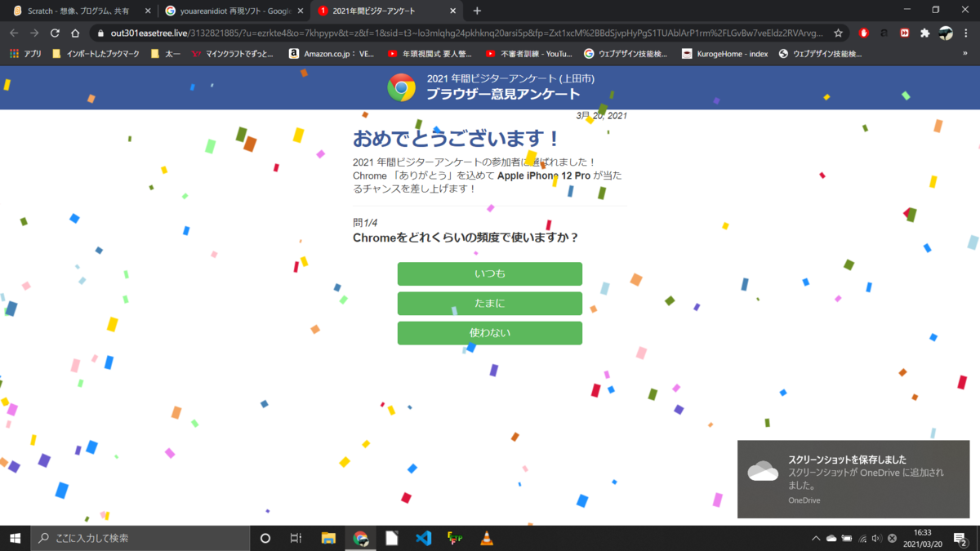
Task: Open the Wi-Fi network tray icon
Action: pyautogui.click(x=862, y=539)
